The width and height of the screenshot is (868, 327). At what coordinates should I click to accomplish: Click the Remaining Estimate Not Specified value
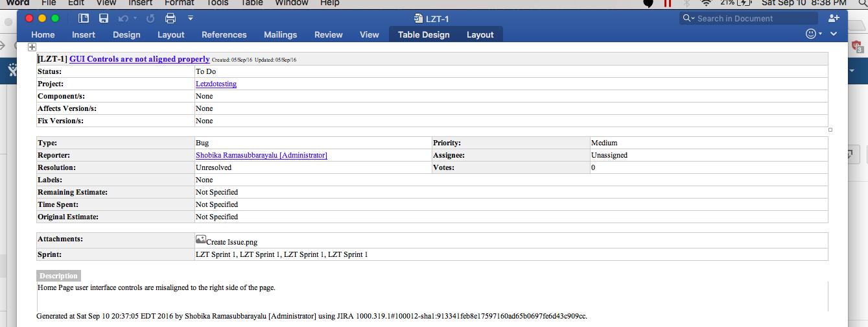217,192
